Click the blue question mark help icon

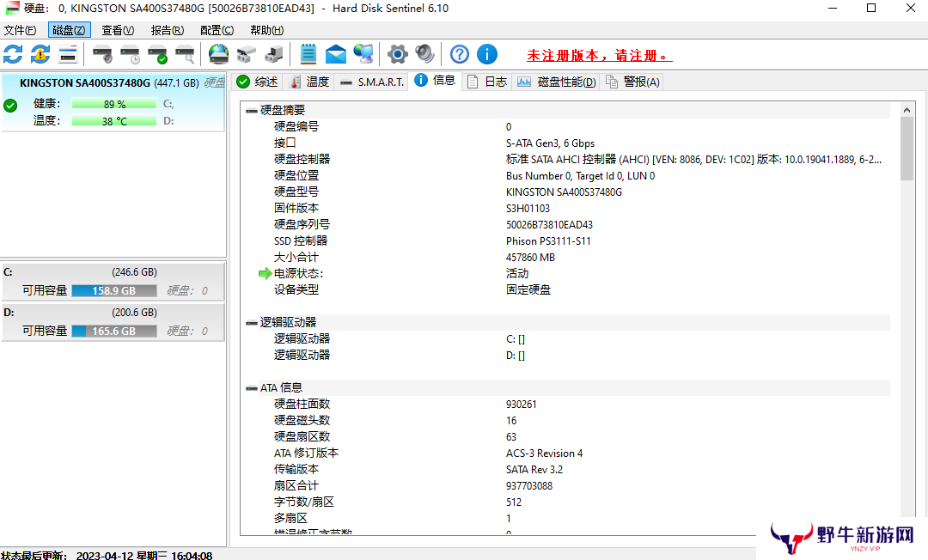459,54
